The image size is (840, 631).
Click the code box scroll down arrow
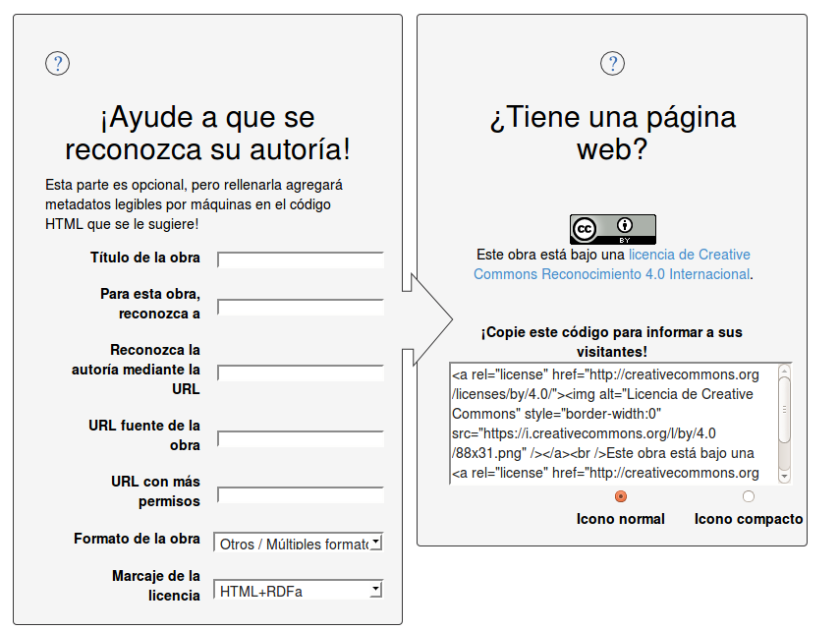[x=784, y=476]
